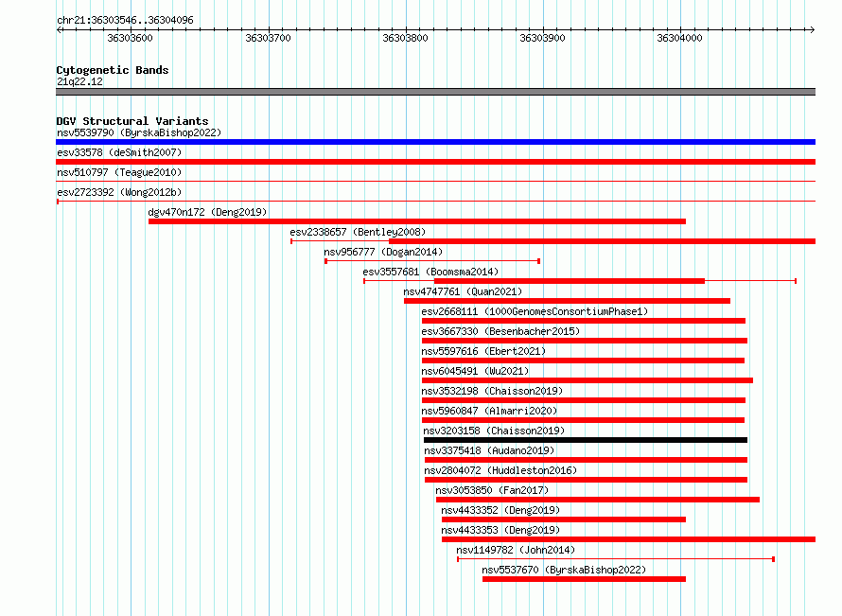Click nsv956777 (Dogan2014) label

pos(383,252)
